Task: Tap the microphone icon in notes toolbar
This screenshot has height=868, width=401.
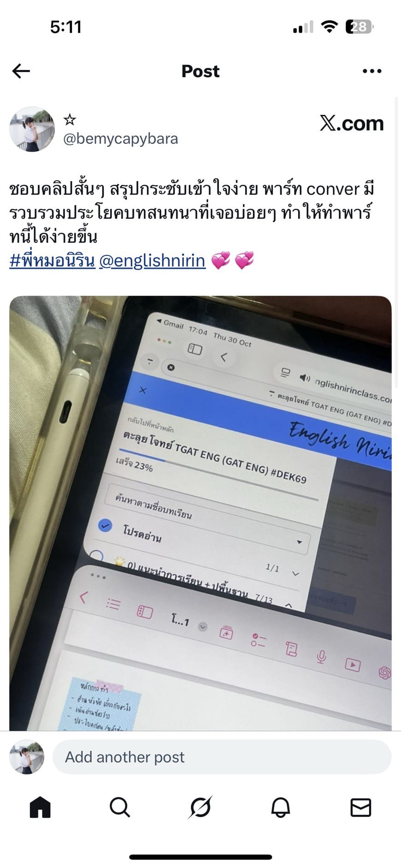Action: click(x=322, y=656)
